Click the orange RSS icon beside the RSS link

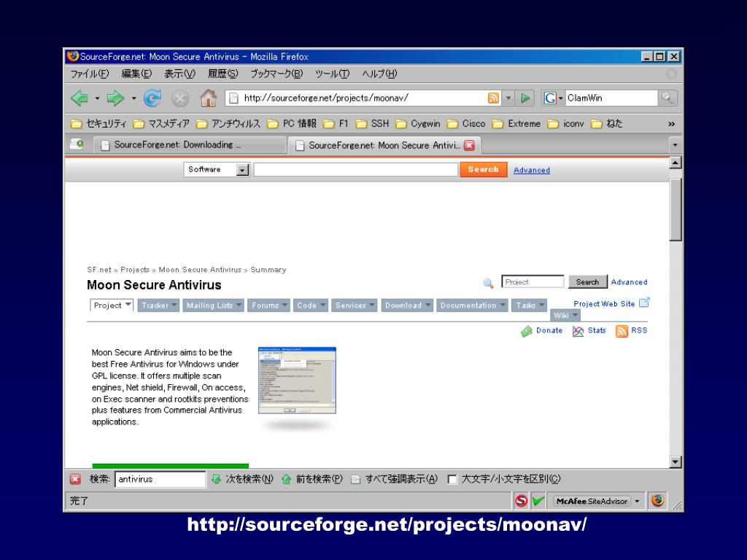622,331
